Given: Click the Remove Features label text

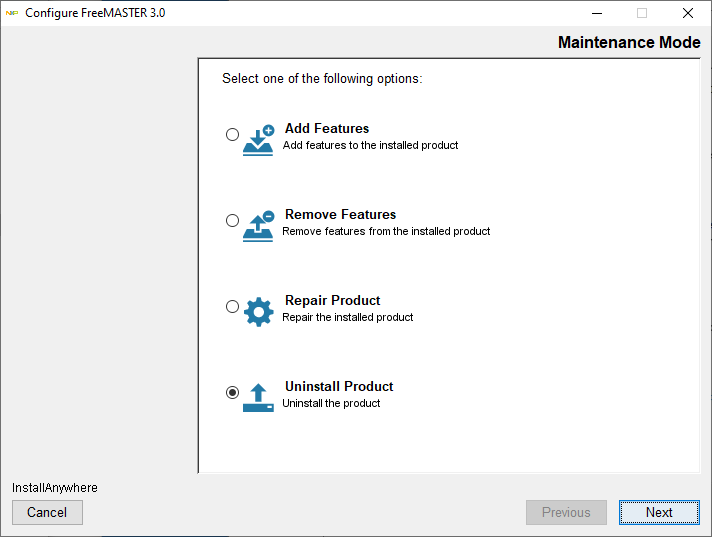Looking at the screenshot, I should click(340, 215).
